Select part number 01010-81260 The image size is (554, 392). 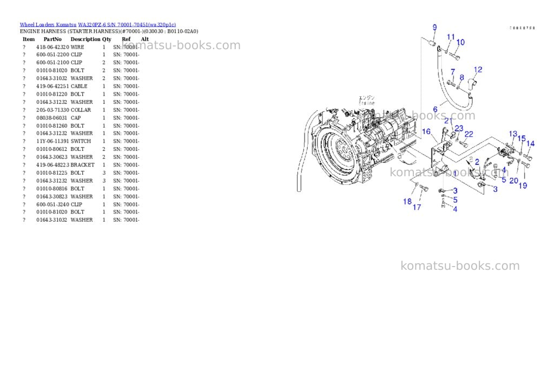tap(51, 126)
